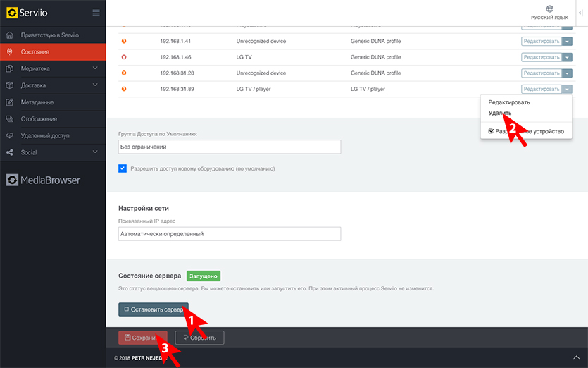This screenshot has height=368, width=588.
Task: Collapse the right side panel arrow
Action: 580,13
